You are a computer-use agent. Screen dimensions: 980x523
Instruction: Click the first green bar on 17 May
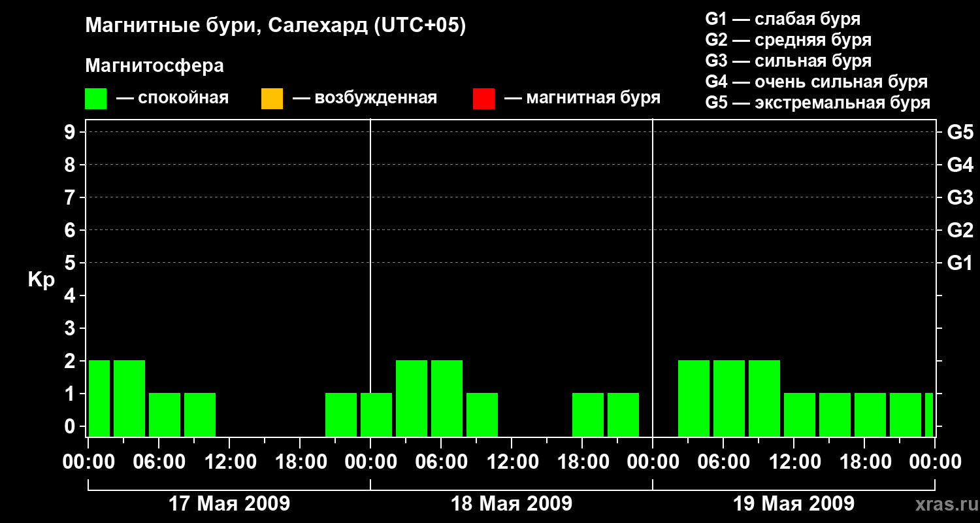[99, 397]
